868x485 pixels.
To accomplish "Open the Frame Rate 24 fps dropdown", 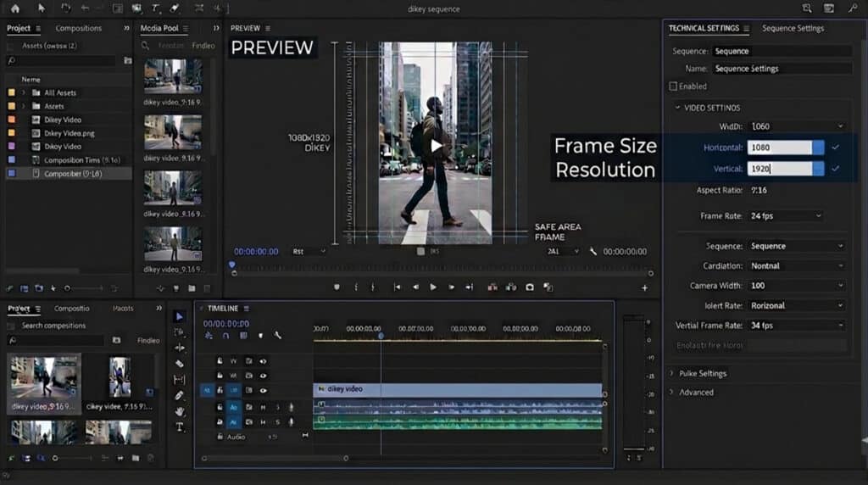I will pyautogui.click(x=786, y=216).
